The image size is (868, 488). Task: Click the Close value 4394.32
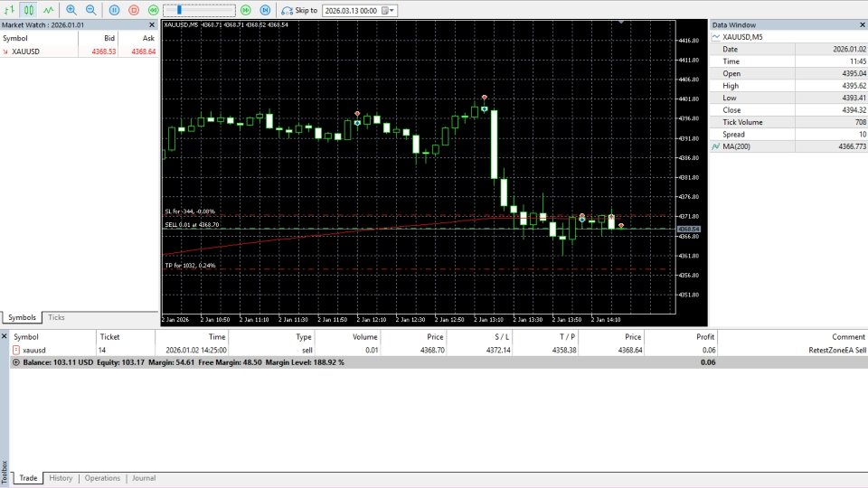[854, 110]
